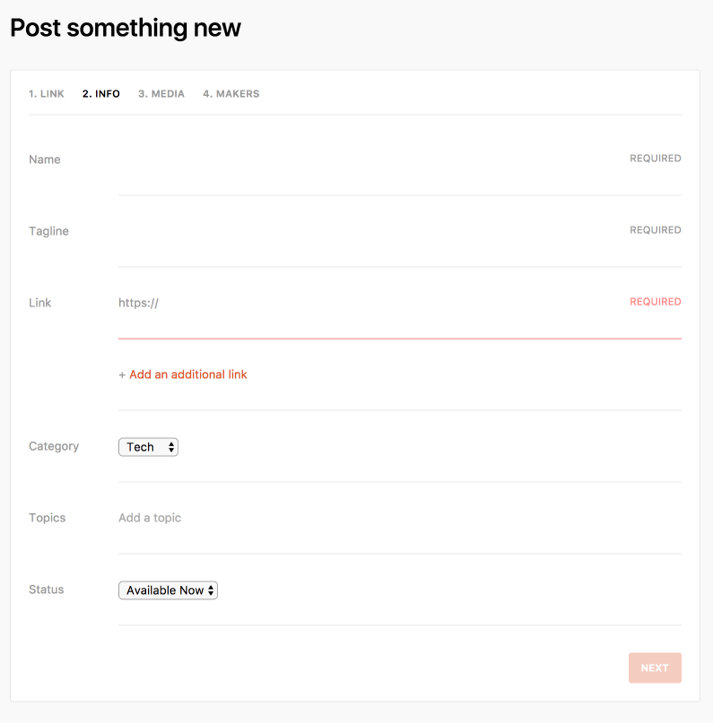Click the Tagline field label

tap(49, 231)
